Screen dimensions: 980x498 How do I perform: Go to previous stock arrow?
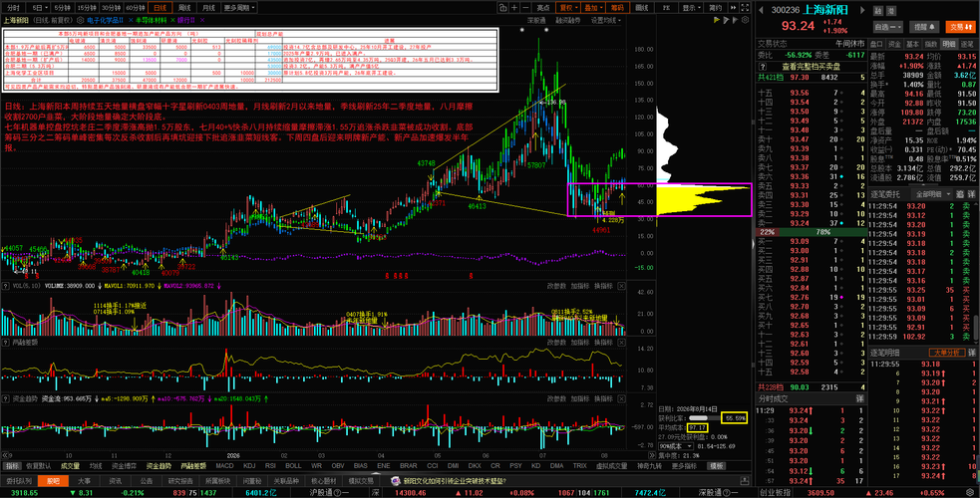tap(761, 10)
